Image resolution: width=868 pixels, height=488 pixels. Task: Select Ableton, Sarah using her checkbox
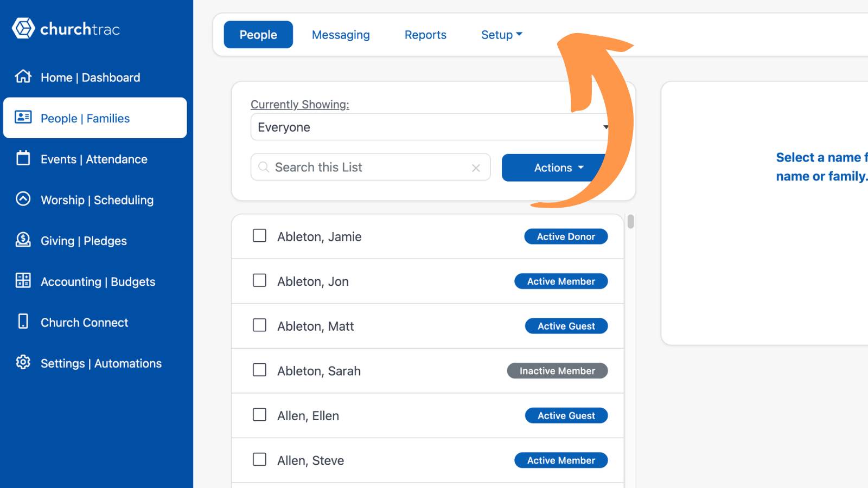(259, 370)
